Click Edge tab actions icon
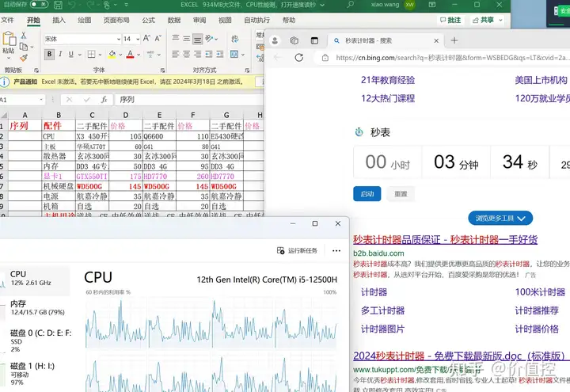Image resolution: width=570 pixels, height=392 pixels. (x=314, y=40)
